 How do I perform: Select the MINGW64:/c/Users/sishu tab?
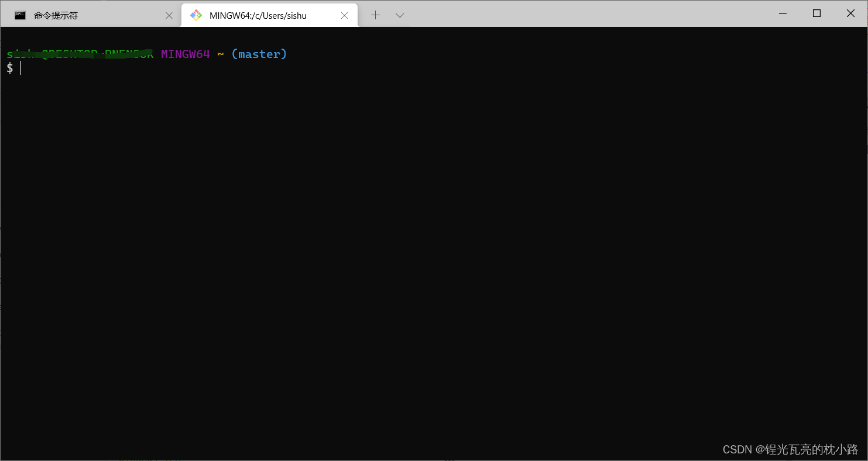(269, 15)
